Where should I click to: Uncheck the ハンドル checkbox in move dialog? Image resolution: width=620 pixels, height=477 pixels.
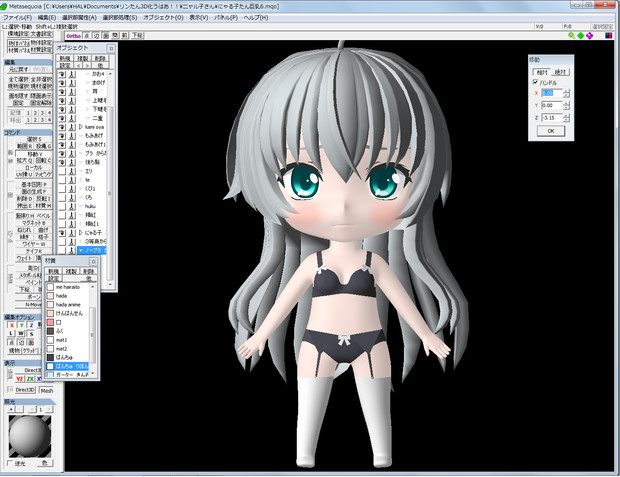coord(535,82)
